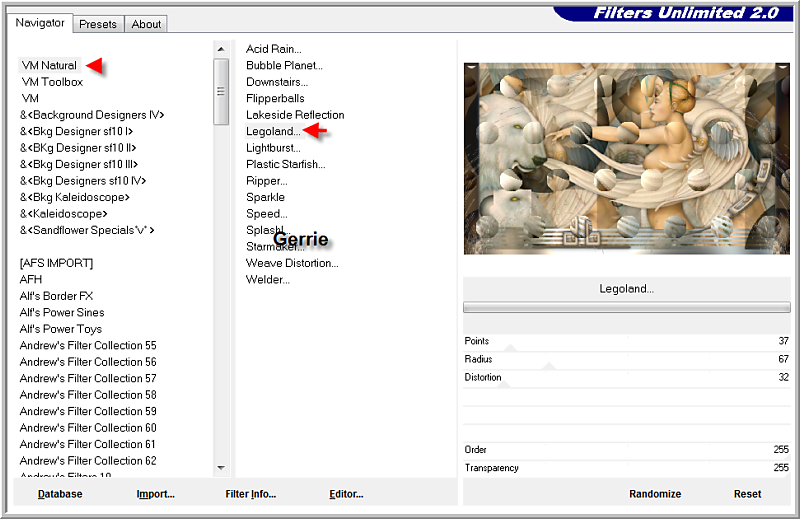Choose the Speed... filter
The height and width of the screenshot is (519, 800).
point(266,213)
